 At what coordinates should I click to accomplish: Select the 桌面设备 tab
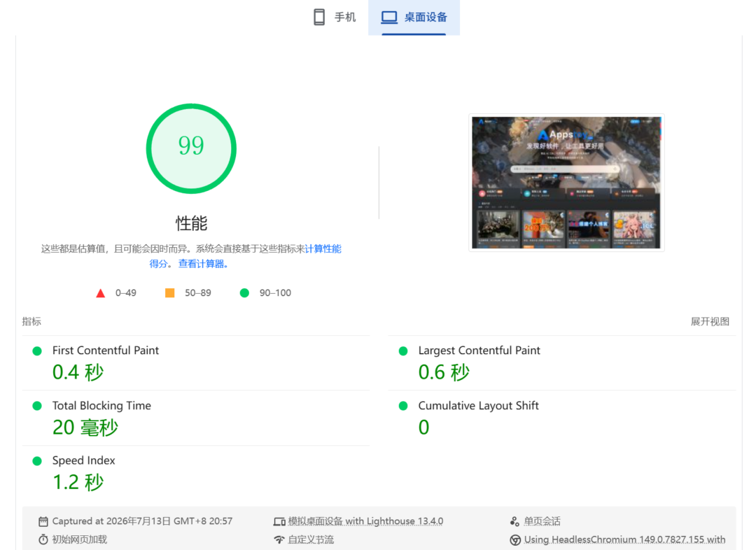coord(414,17)
